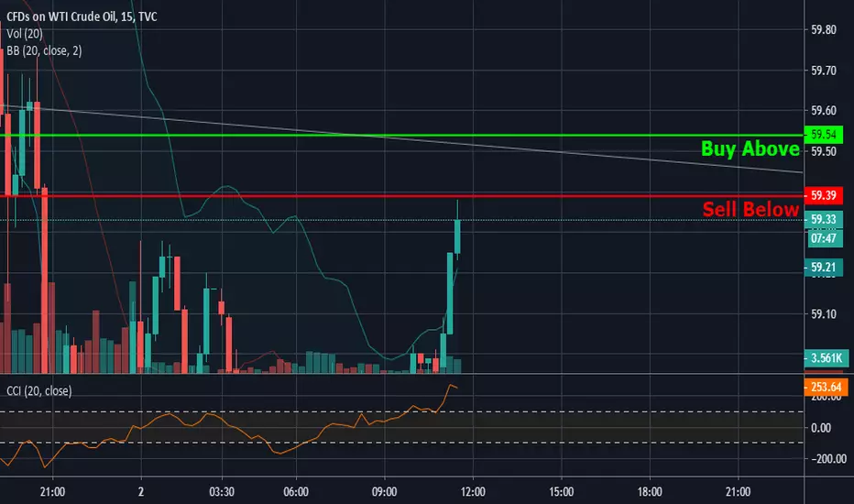The image size is (854, 504).
Task: Click the 3.561K volume value label
Action: pos(827,358)
